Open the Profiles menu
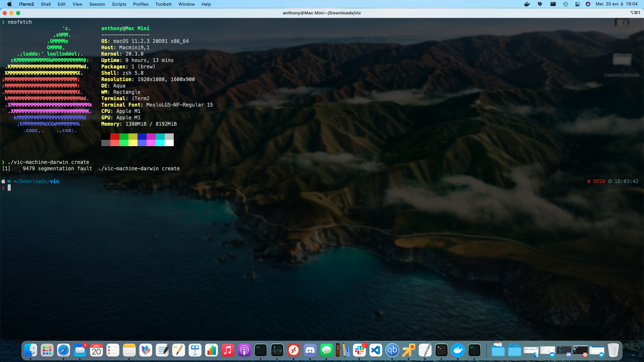The height and width of the screenshot is (362, 644). click(141, 4)
